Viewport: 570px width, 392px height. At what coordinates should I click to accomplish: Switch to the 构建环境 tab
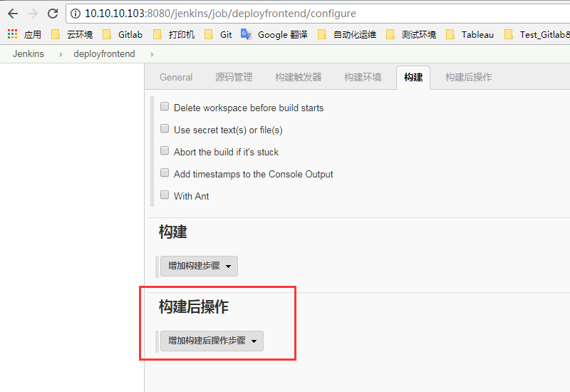tap(363, 77)
